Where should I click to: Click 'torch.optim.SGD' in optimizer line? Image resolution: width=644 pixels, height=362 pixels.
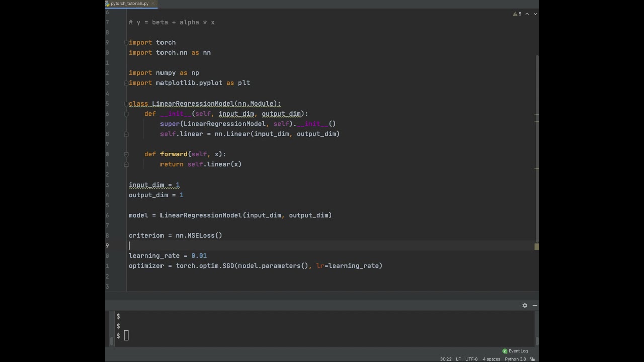205,266
